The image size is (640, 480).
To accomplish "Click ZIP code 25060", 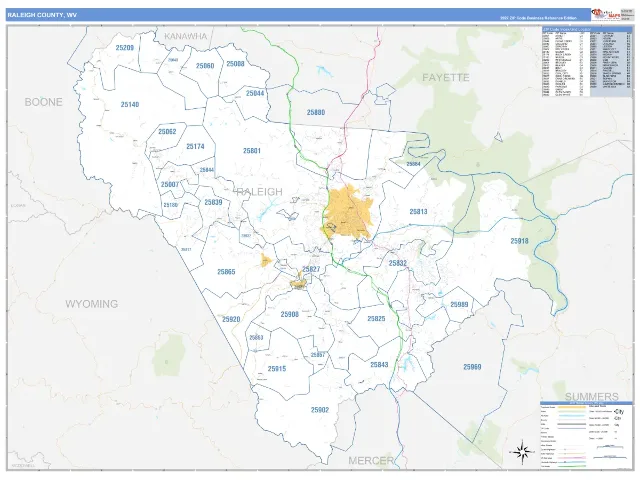I will [x=205, y=66].
